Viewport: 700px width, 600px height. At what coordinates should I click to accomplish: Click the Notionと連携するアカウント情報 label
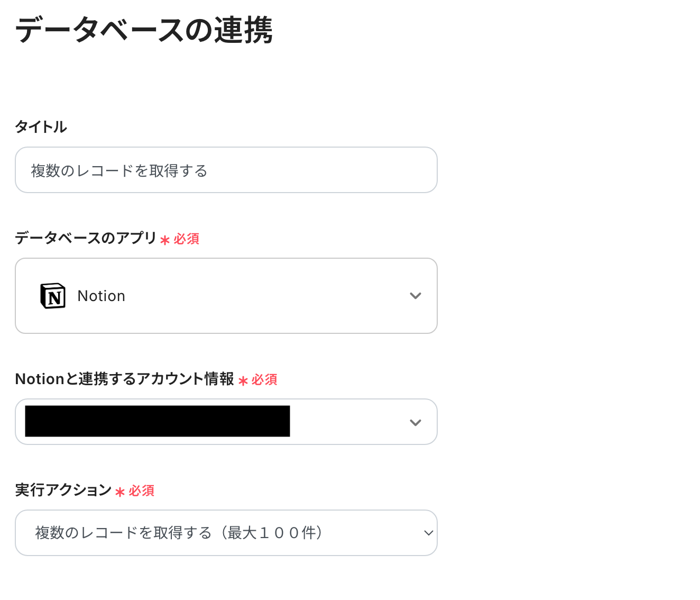point(124,379)
